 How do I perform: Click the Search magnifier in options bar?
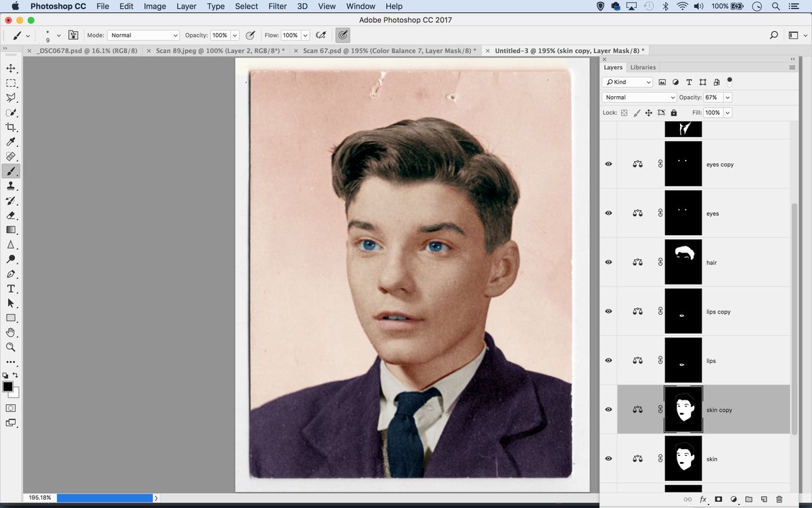[x=773, y=35]
